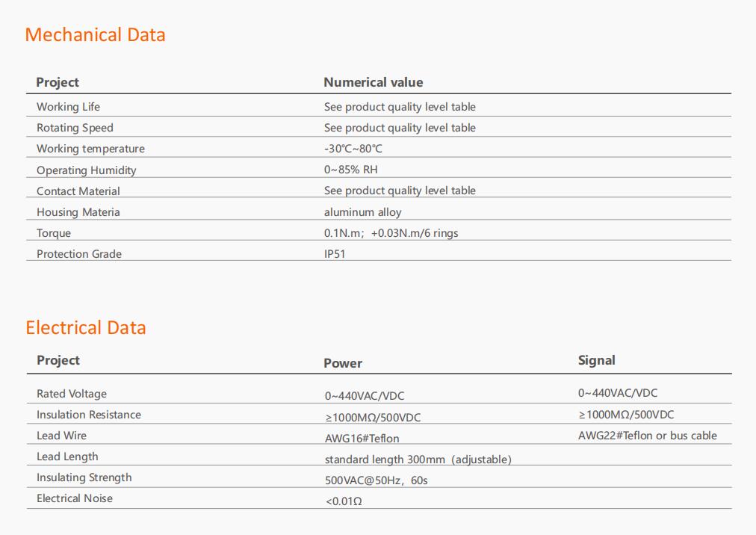Click the Numerical value column header
The image size is (756, 535).
pyautogui.click(x=374, y=82)
